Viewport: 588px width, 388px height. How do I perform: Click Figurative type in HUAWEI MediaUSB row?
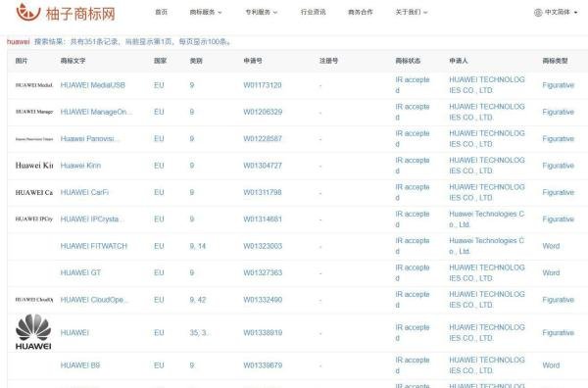pyautogui.click(x=558, y=85)
